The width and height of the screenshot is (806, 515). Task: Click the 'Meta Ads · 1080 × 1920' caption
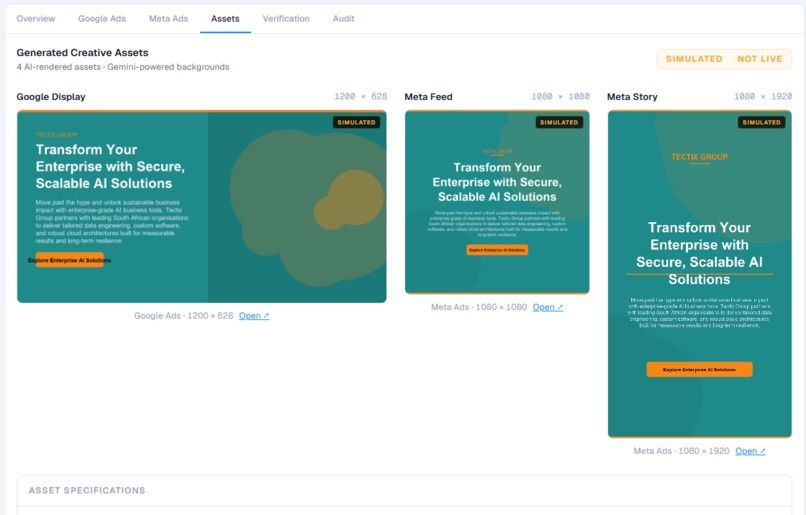(x=681, y=451)
